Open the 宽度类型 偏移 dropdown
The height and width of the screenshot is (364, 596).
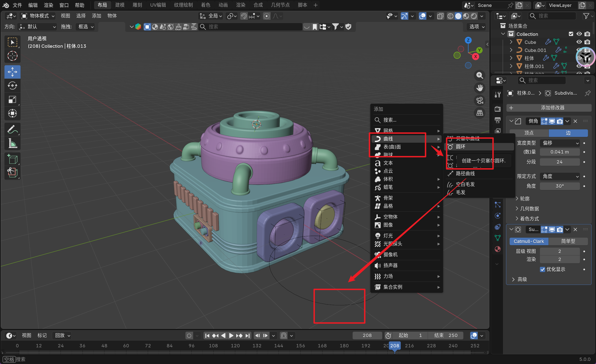point(560,143)
